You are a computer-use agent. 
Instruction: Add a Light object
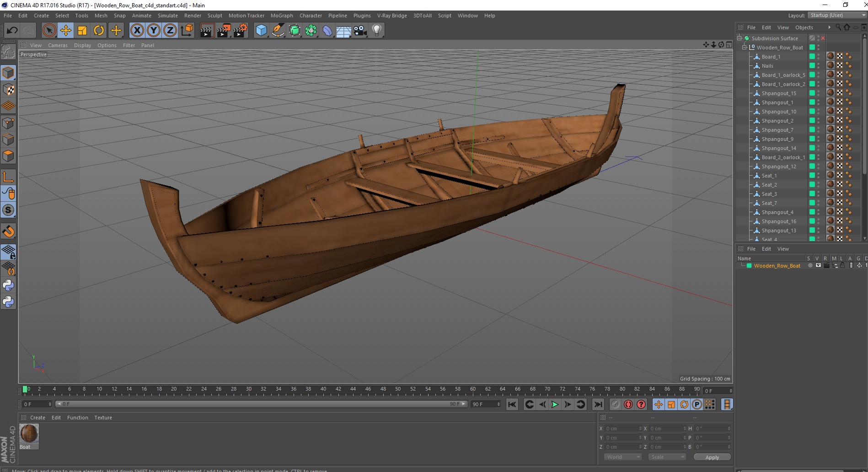377,31
